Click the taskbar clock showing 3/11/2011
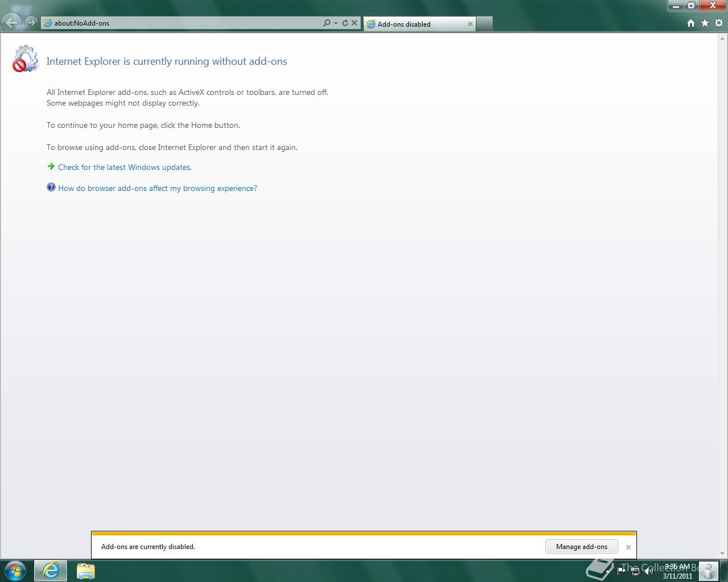 (677, 571)
